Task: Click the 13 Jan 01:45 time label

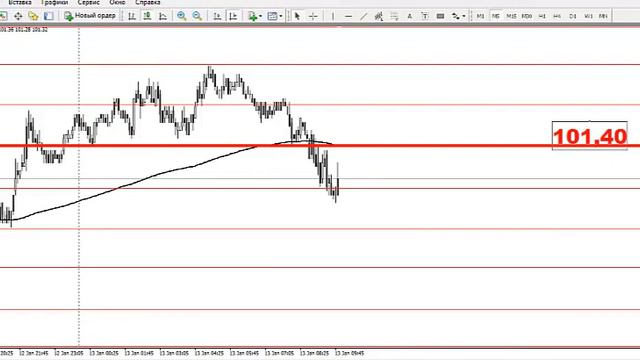Action: pos(139,353)
